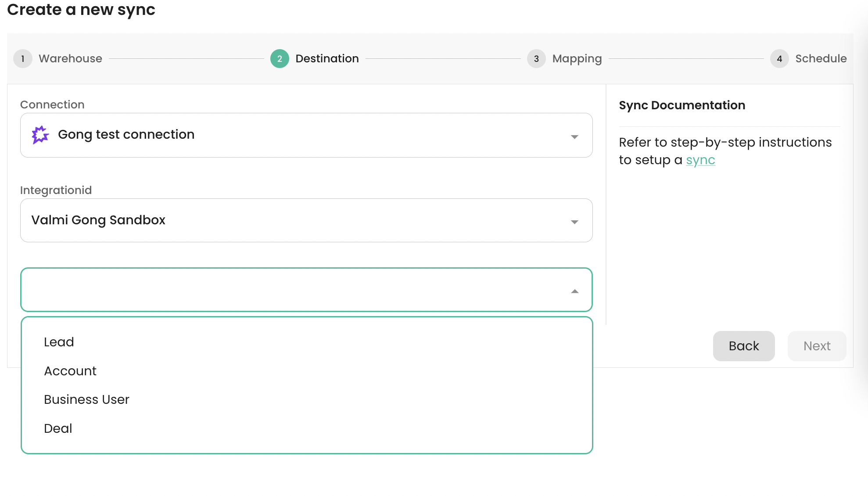Pick Business User from the options

click(86, 399)
